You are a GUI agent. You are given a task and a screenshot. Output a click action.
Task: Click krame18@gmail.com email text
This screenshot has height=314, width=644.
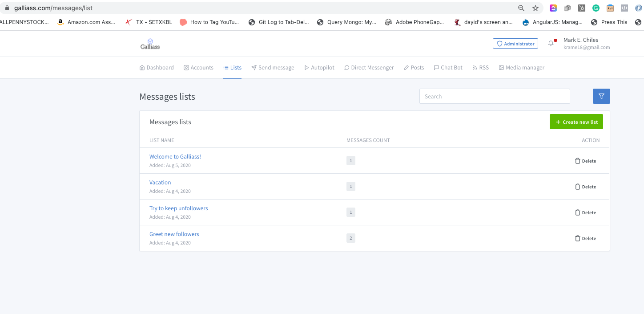(x=587, y=47)
